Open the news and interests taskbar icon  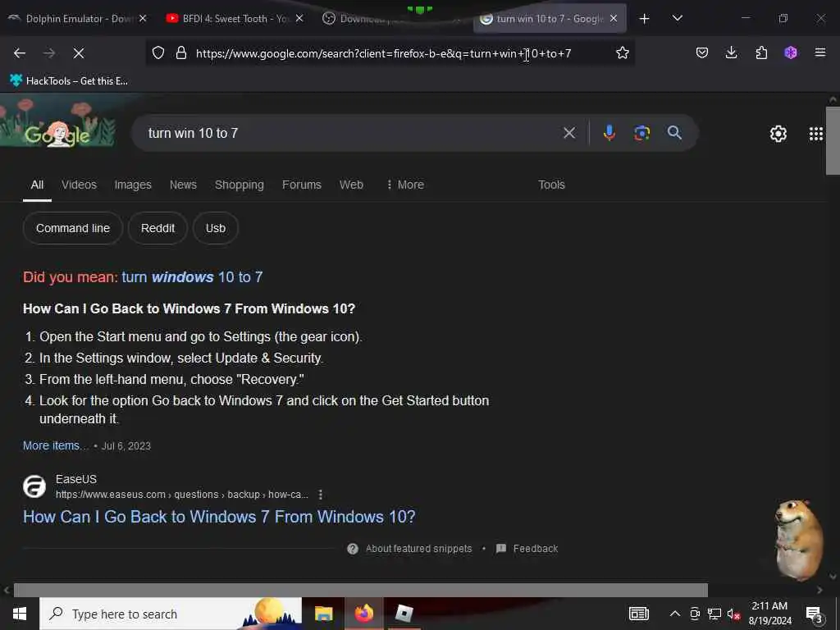pyautogui.click(x=638, y=614)
